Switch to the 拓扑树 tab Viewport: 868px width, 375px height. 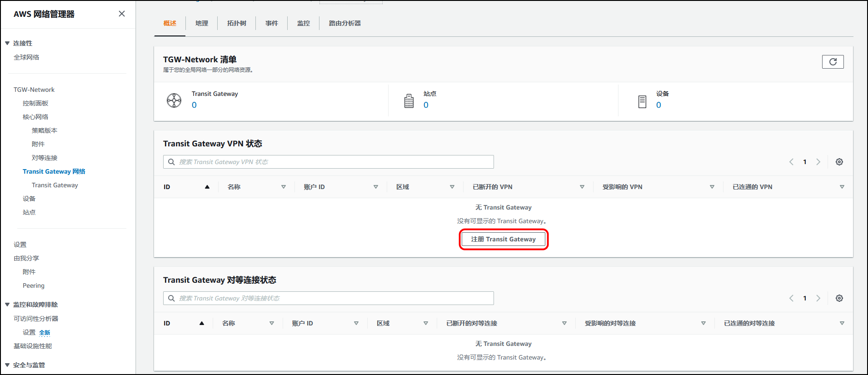(237, 23)
